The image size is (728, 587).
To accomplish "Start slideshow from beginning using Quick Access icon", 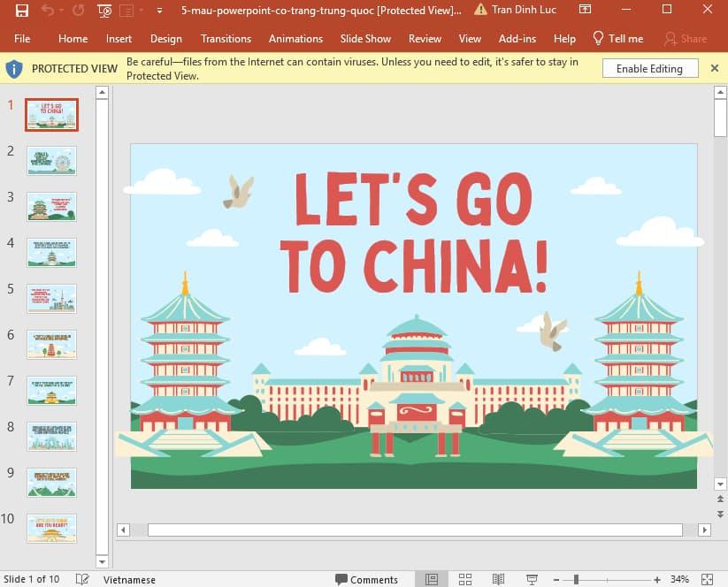I will coord(104,10).
